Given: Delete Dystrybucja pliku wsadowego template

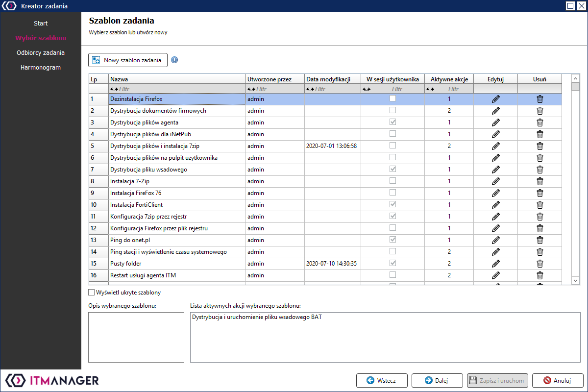Looking at the screenshot, I should pyautogui.click(x=539, y=170).
